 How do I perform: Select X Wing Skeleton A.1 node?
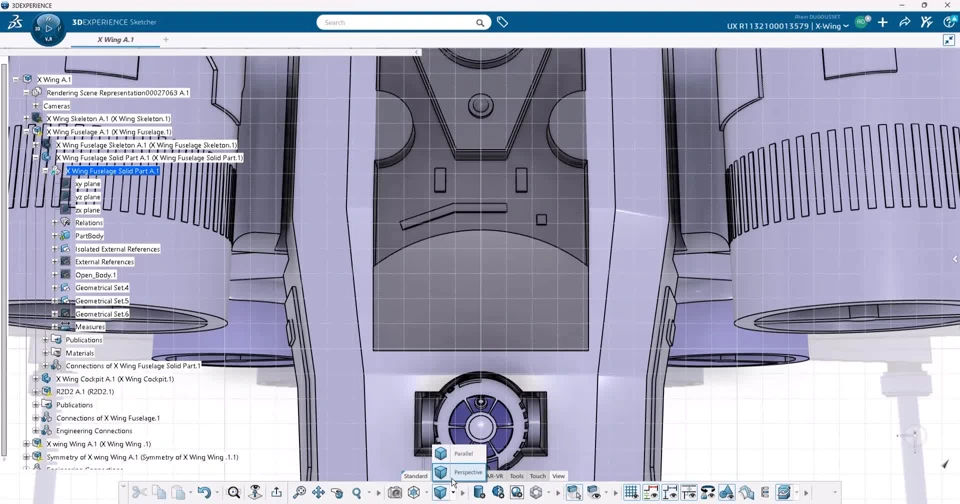[108, 119]
